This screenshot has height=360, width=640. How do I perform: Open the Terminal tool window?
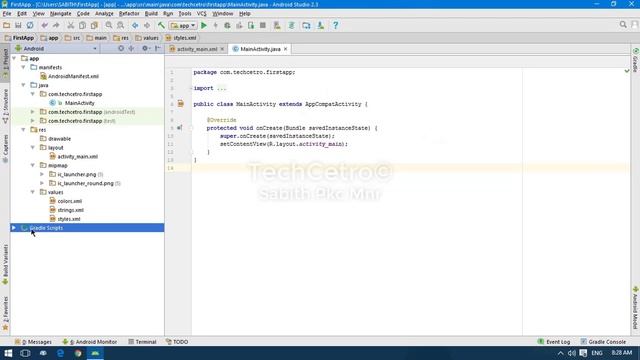(142, 342)
